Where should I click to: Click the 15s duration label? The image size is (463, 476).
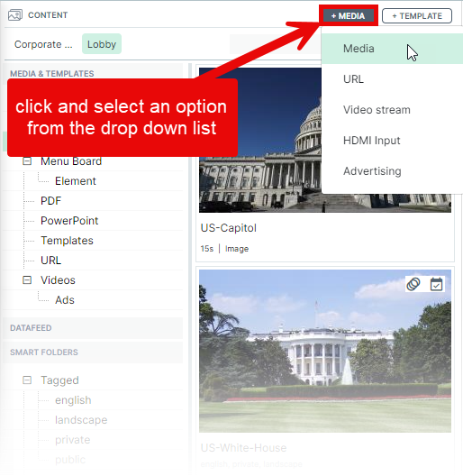click(x=207, y=249)
